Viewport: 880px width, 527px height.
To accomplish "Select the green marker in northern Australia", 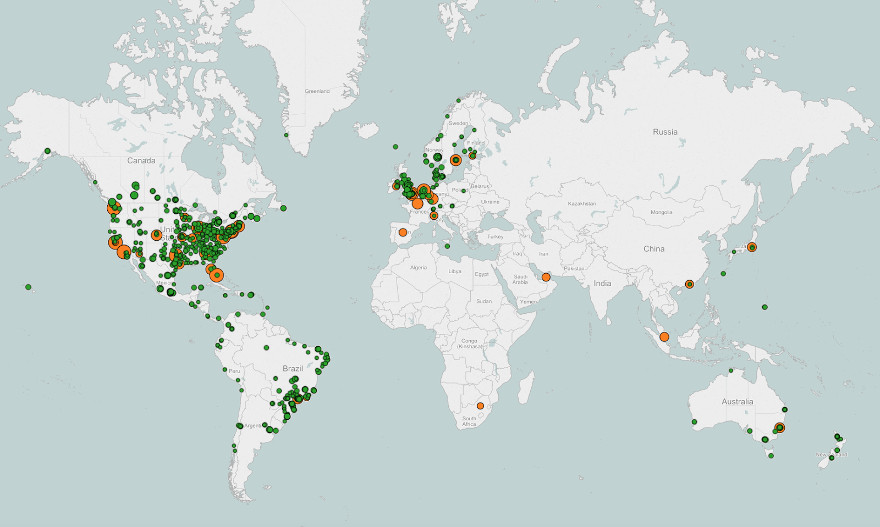I will coord(731,372).
